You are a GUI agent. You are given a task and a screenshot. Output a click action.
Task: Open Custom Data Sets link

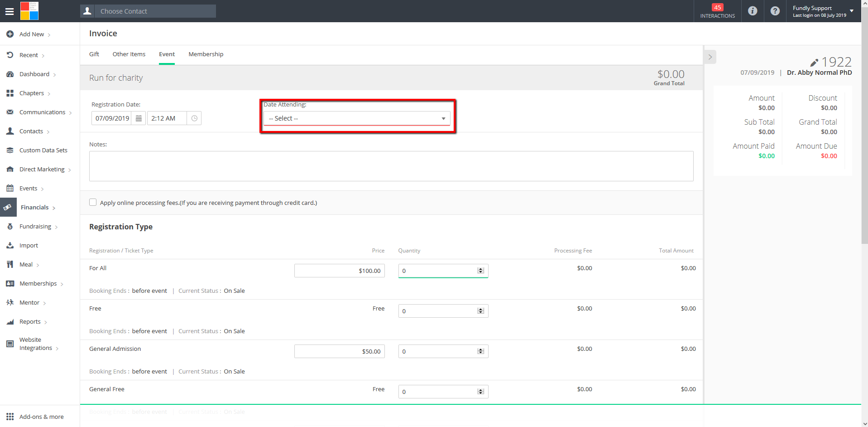click(x=43, y=150)
